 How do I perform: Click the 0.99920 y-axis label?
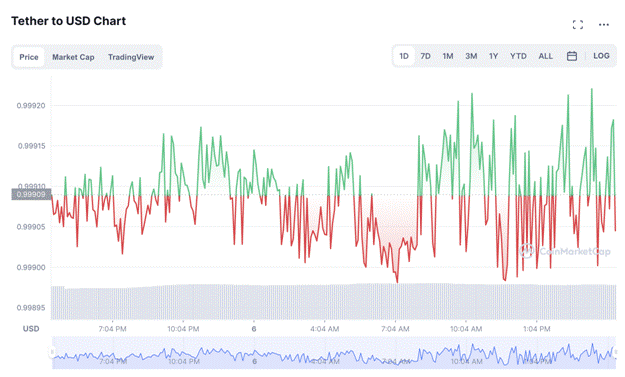click(31, 106)
